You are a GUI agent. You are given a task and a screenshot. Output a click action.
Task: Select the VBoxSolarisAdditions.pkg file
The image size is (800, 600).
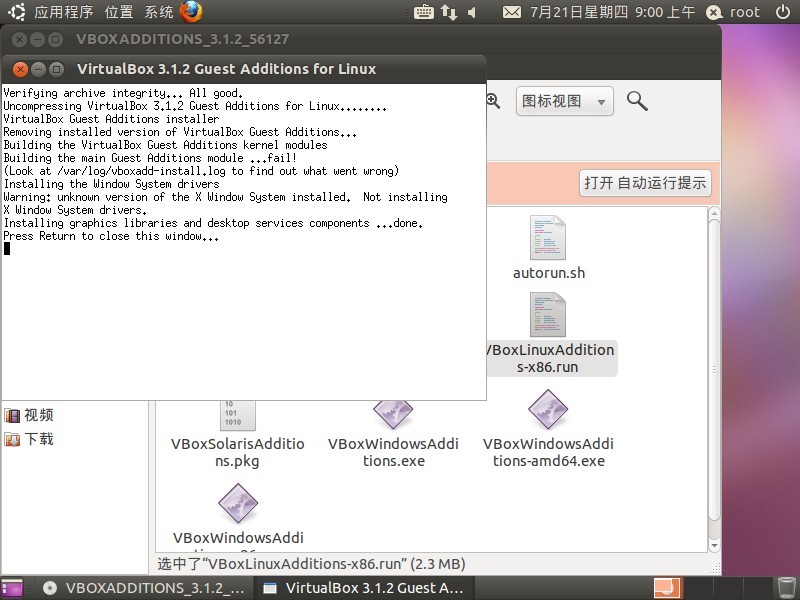(x=238, y=435)
